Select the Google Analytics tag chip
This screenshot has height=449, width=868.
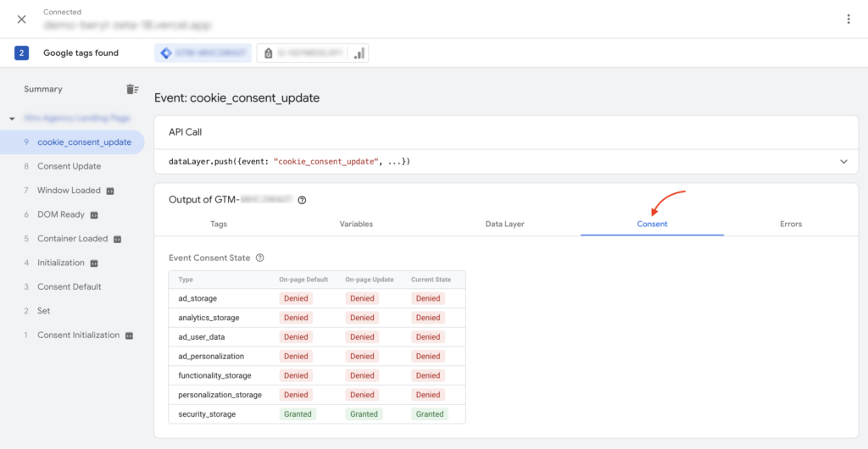(x=313, y=53)
